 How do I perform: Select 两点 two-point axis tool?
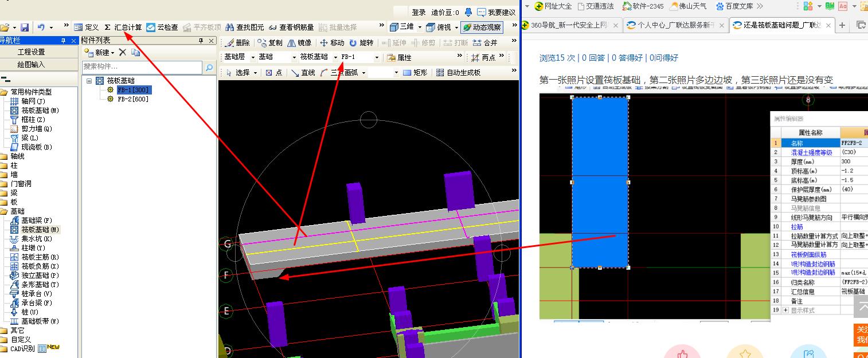(x=483, y=57)
